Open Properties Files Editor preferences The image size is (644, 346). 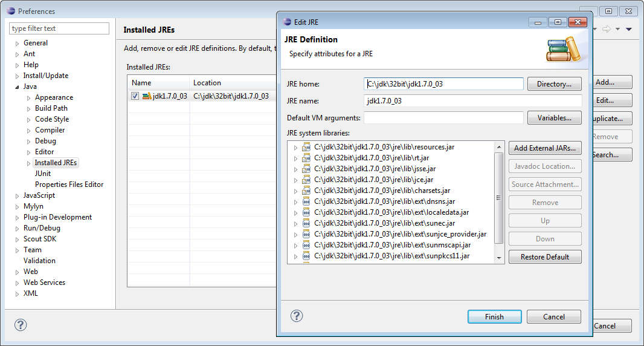click(x=69, y=184)
